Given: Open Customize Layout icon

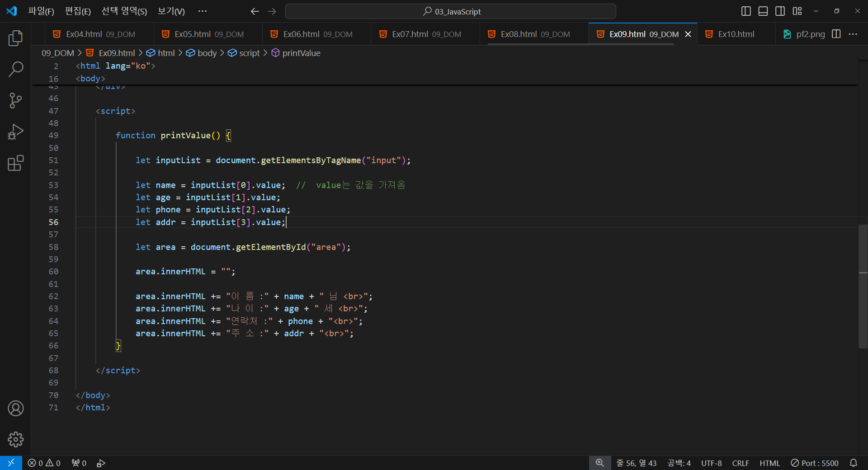Looking at the screenshot, I should [797, 11].
